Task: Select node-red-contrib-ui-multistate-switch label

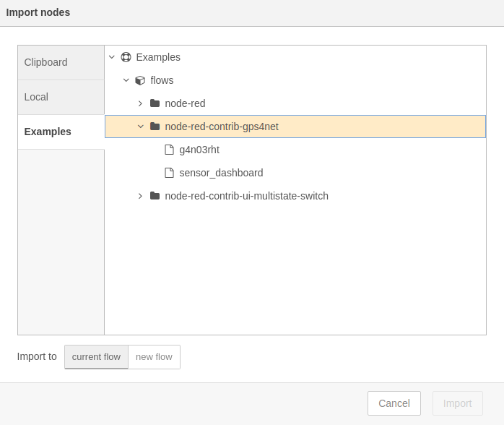Action: (246, 196)
